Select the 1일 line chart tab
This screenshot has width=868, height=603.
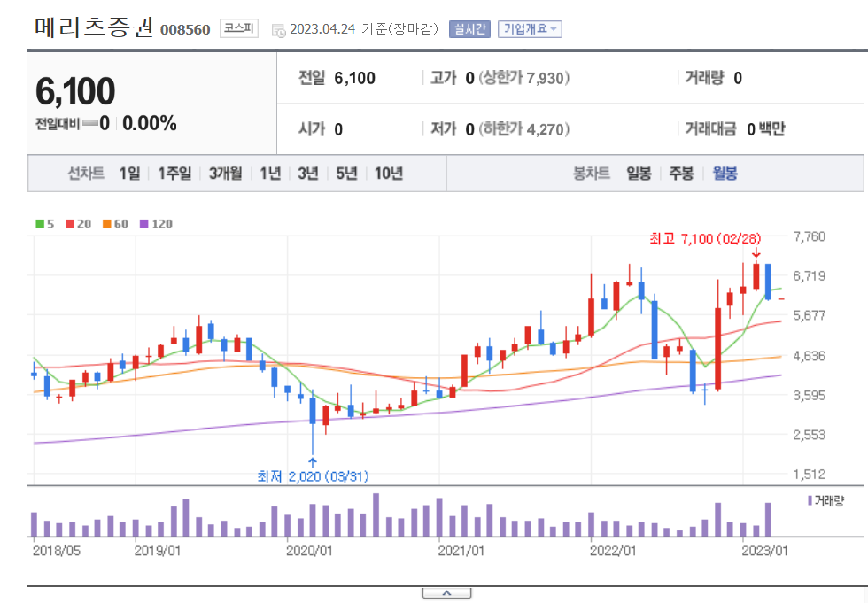[129, 174]
